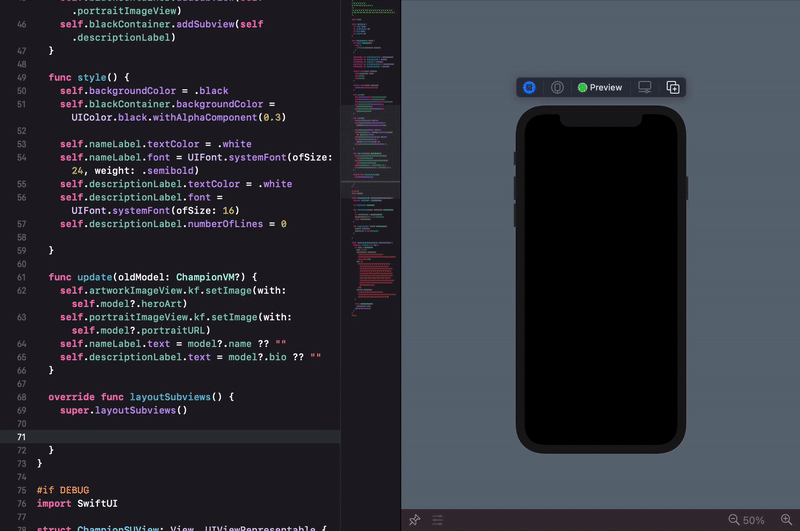Click 'numberOfLines' property on line 57
This screenshot has width=800, height=531.
click(x=226, y=224)
